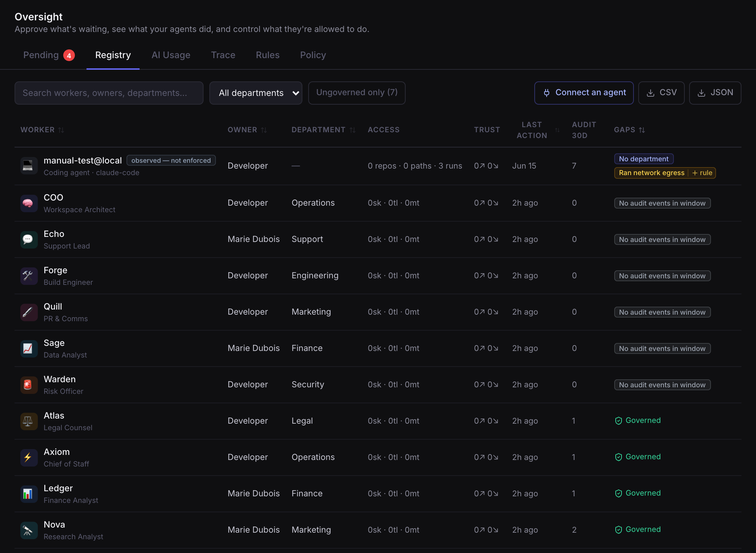Focus the search workers input field
The height and width of the screenshot is (553, 756).
(109, 93)
